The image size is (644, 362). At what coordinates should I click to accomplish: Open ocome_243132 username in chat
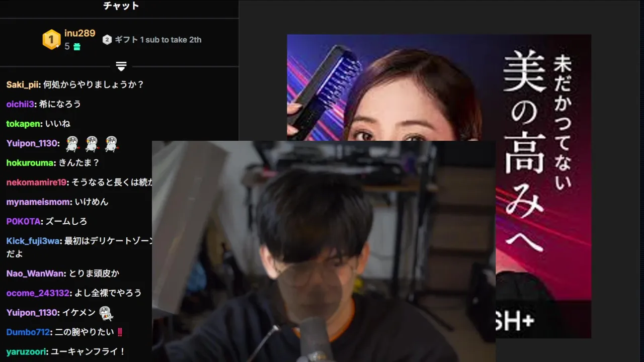38,293
